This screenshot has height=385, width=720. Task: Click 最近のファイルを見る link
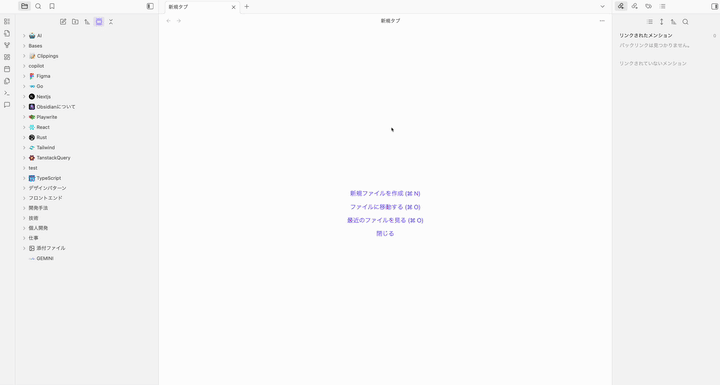[385, 220]
